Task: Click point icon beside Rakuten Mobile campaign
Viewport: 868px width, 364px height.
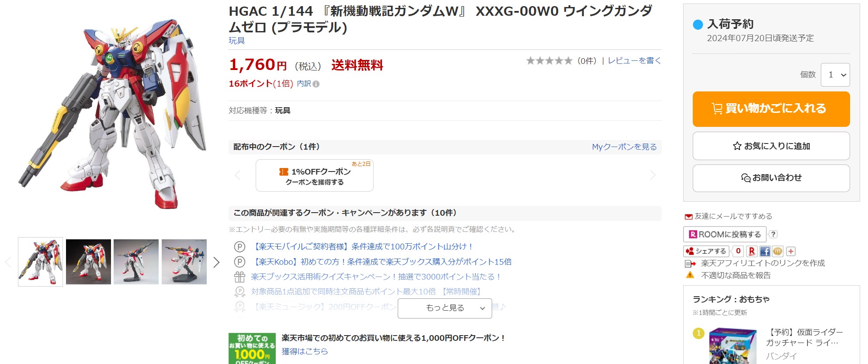Action: [x=240, y=247]
